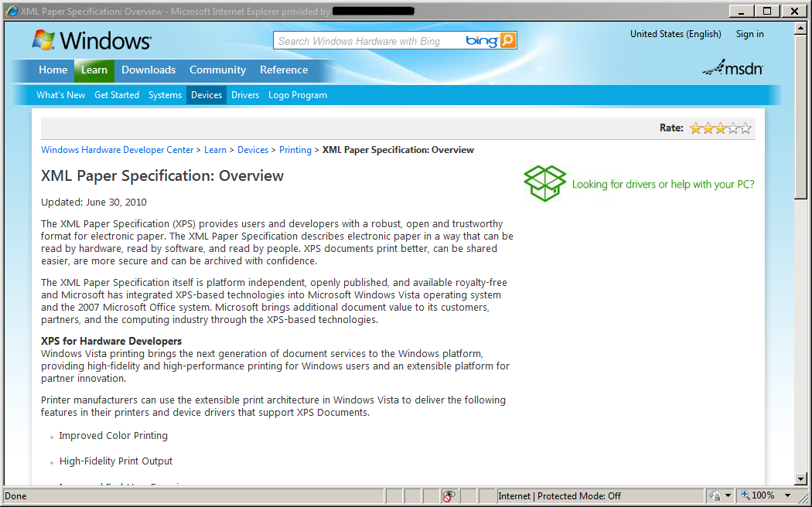
Task: Click the vertical scrollbar up arrow
Action: 800,29
